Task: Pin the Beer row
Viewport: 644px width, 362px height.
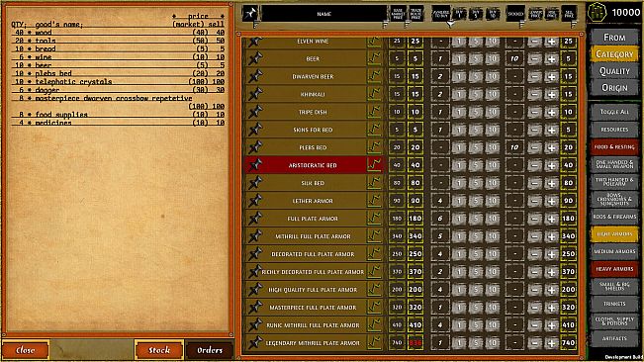Action: pos(255,58)
